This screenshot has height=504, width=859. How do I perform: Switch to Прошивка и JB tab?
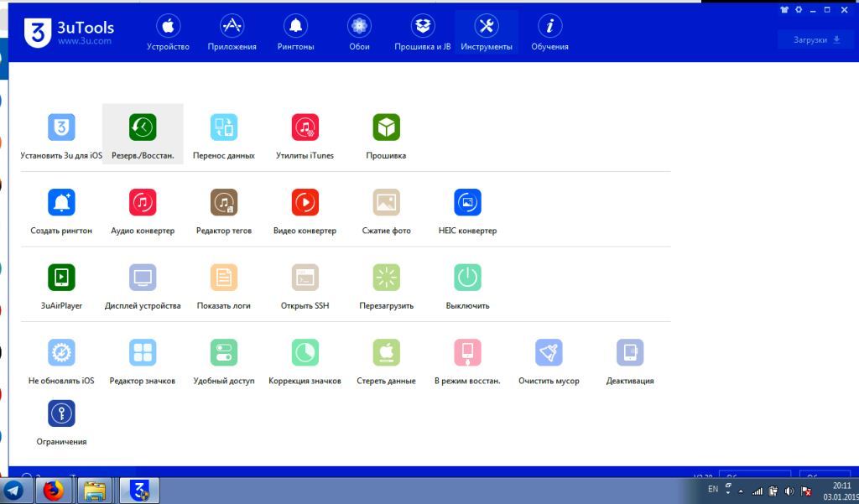[423, 33]
